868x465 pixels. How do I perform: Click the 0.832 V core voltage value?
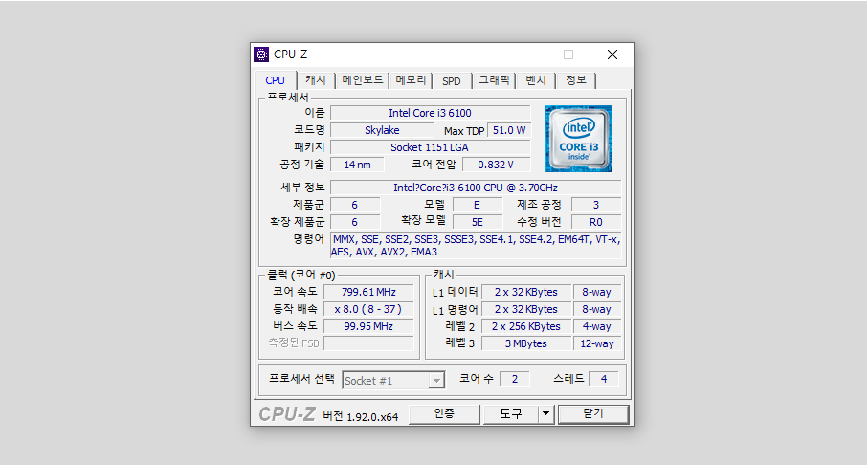pos(496,165)
